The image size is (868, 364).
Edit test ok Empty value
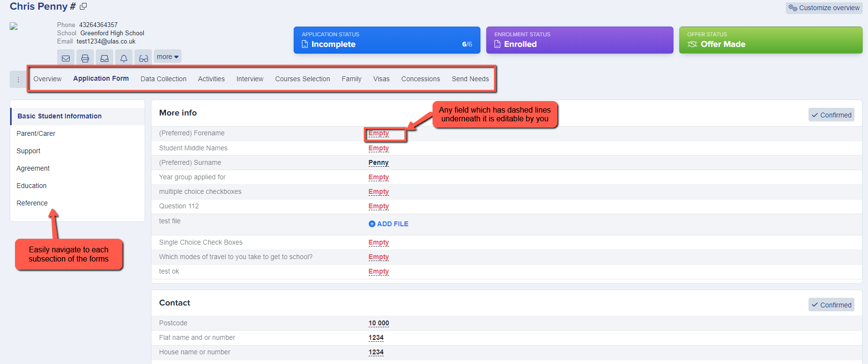coord(378,272)
